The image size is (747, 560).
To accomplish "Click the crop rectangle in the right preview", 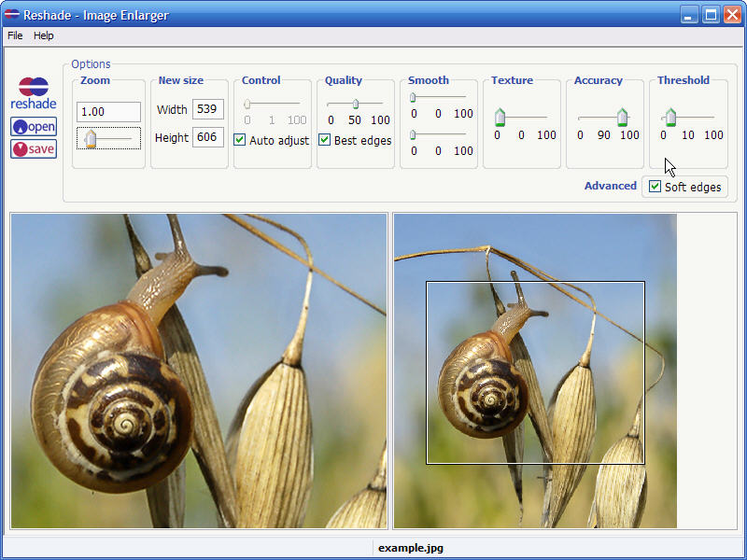I will coord(535,372).
